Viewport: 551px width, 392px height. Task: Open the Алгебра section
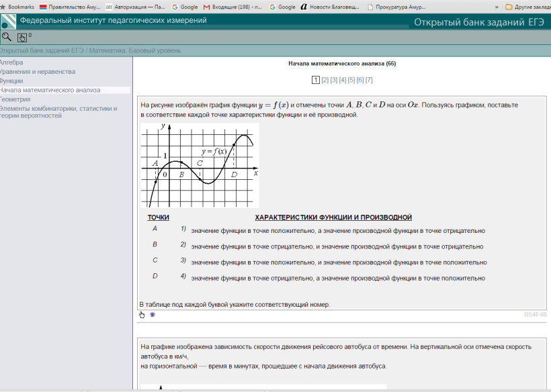(11, 62)
